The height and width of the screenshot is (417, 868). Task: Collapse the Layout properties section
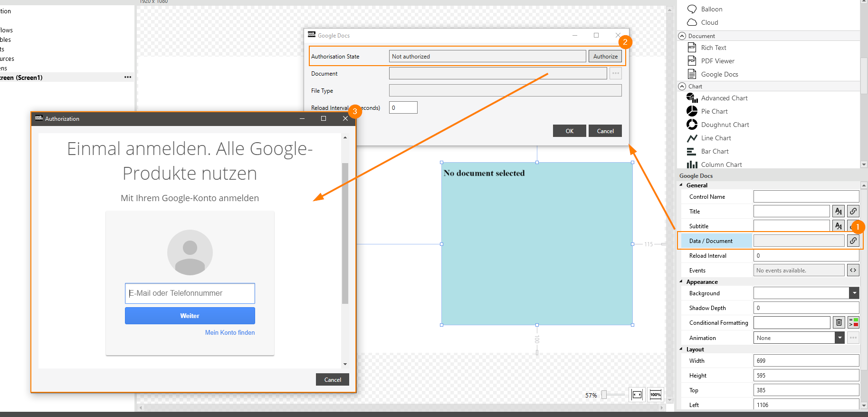pyautogui.click(x=681, y=349)
